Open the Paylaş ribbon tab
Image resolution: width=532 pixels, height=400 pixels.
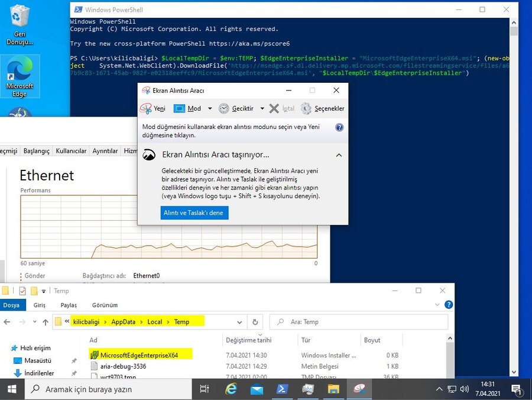tap(69, 305)
